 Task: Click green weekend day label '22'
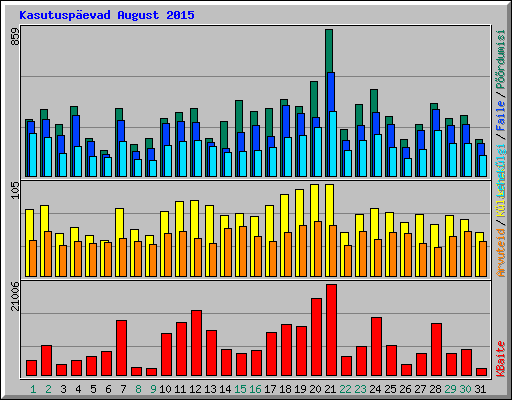tap(345, 389)
